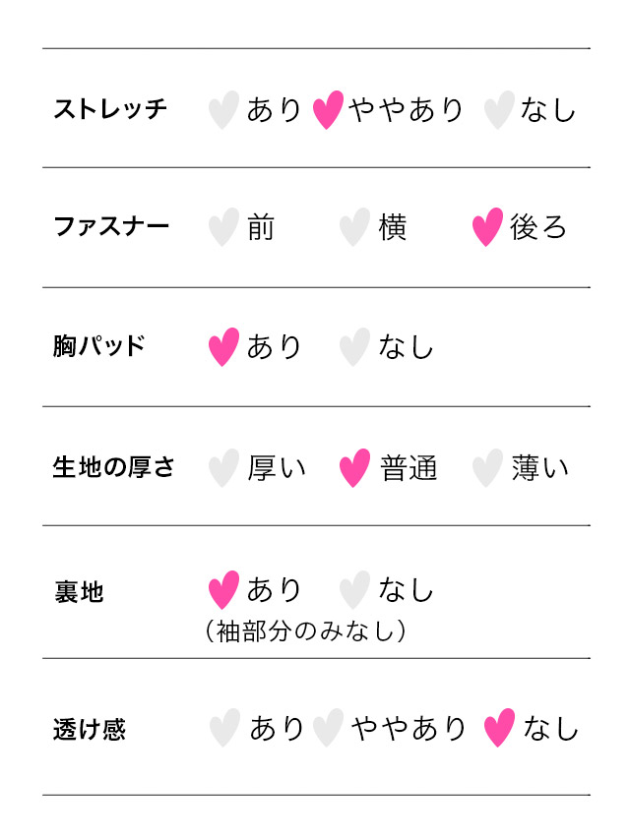630x840 pixels.
Task: Click the pink heart beside 生地の厚さ 普通
Action: tap(354, 468)
